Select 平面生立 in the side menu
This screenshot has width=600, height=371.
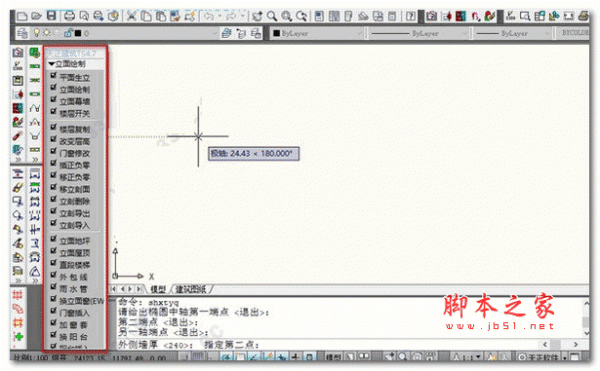[x=75, y=78]
